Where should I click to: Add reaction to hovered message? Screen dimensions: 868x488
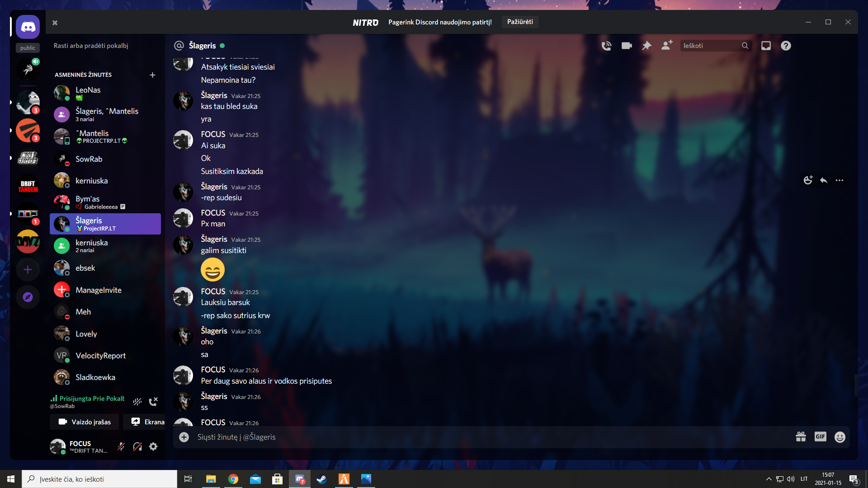click(x=808, y=180)
